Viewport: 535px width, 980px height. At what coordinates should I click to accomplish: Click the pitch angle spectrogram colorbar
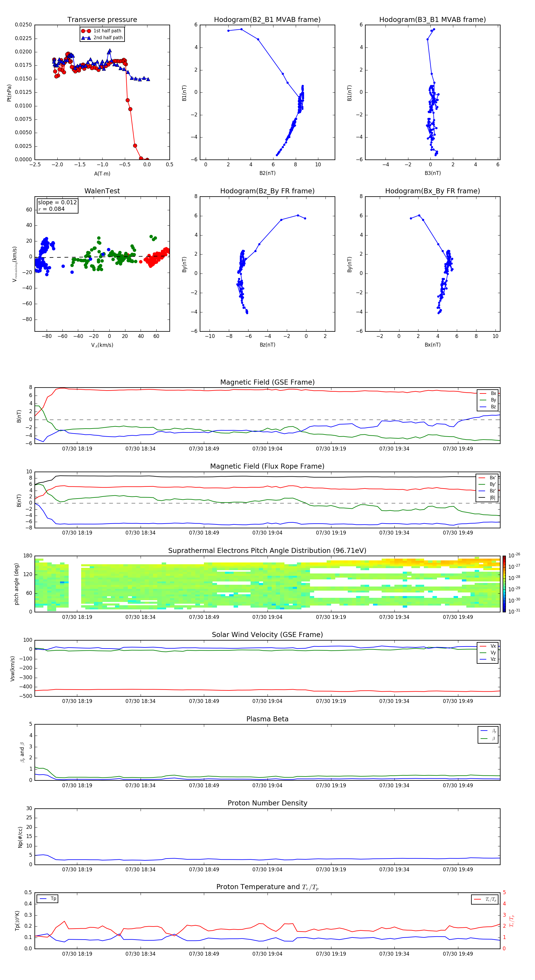click(x=504, y=584)
